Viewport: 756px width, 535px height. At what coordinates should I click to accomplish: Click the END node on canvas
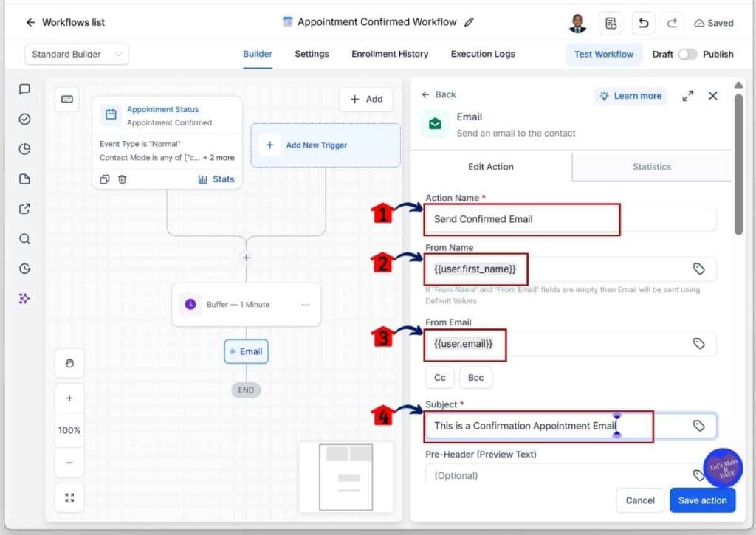pyautogui.click(x=246, y=390)
